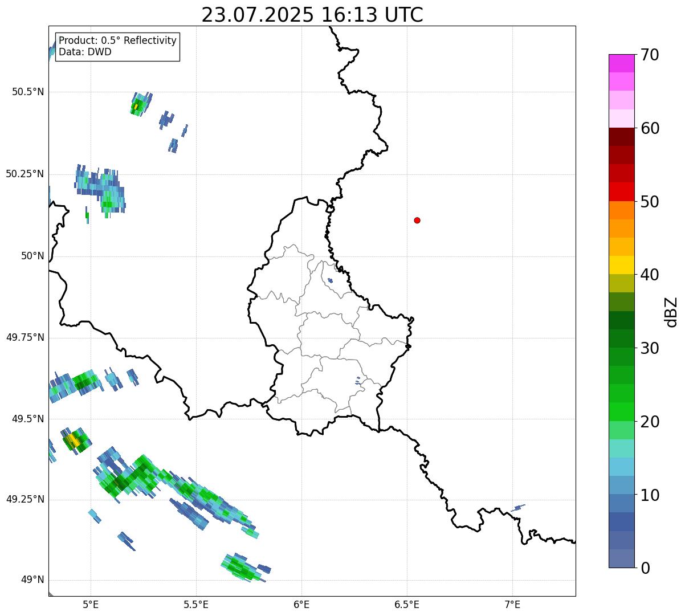Click the 49.75°N latitude label
Image resolution: width=685 pixels, height=616 pixels.
[25, 338]
